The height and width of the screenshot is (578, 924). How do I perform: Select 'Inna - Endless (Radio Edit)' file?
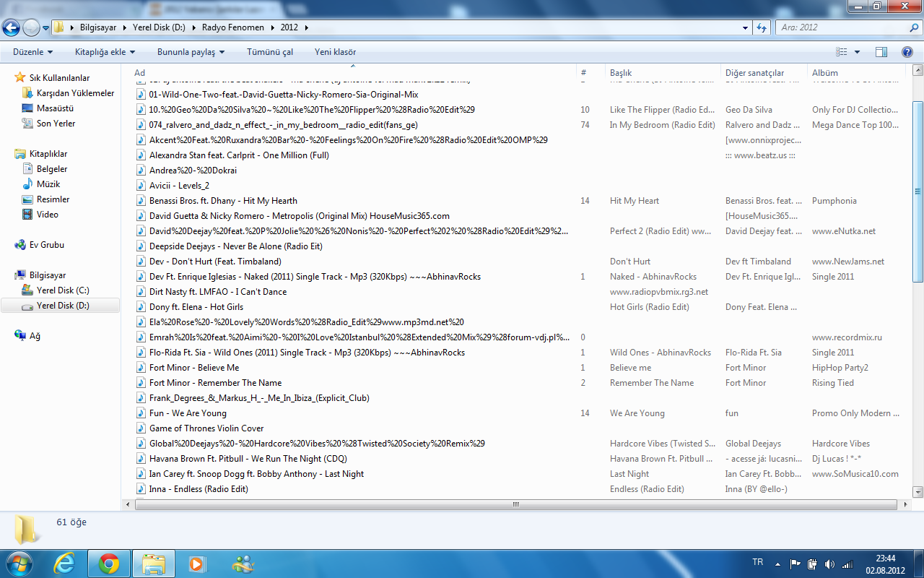(x=199, y=489)
